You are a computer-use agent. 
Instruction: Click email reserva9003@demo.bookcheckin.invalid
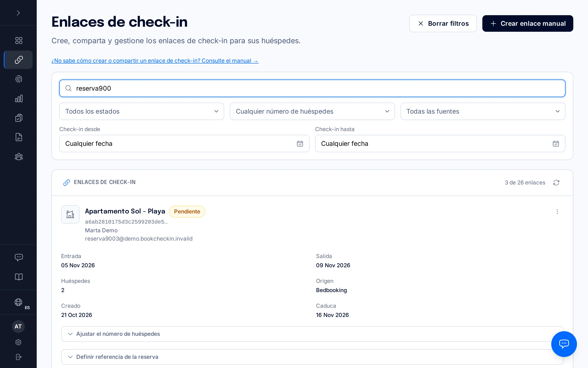click(139, 239)
